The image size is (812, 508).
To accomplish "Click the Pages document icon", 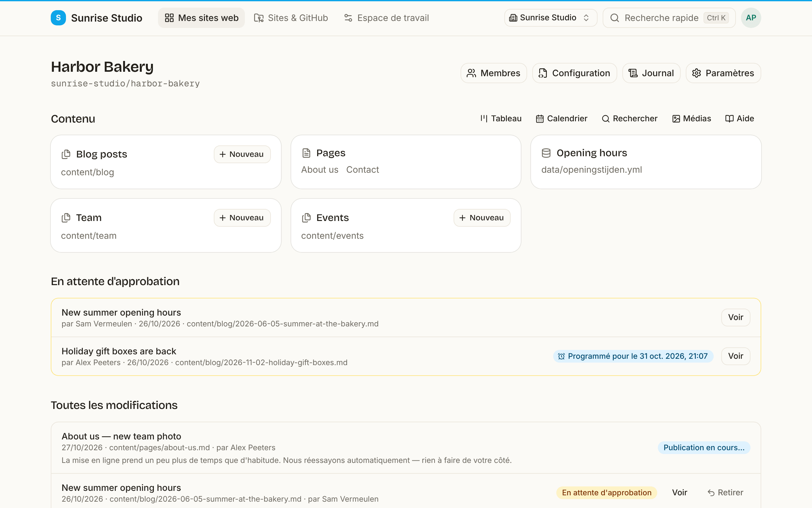I will pos(306,153).
